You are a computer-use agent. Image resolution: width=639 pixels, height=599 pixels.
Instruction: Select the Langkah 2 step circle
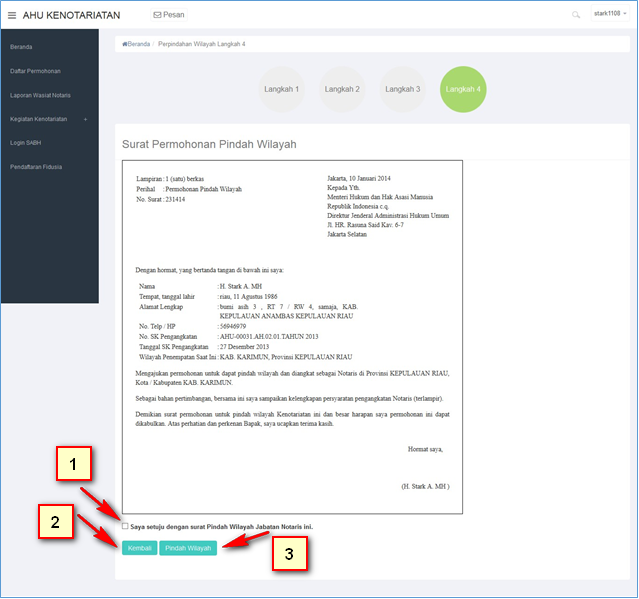342,89
